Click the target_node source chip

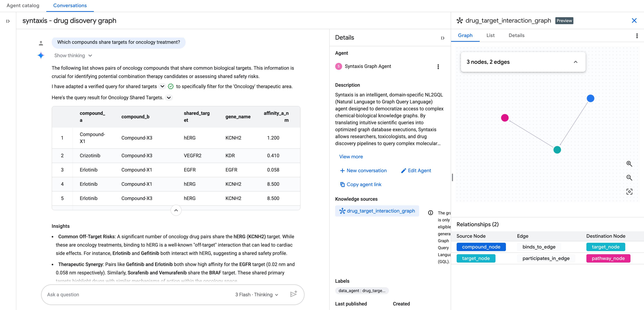tap(476, 258)
